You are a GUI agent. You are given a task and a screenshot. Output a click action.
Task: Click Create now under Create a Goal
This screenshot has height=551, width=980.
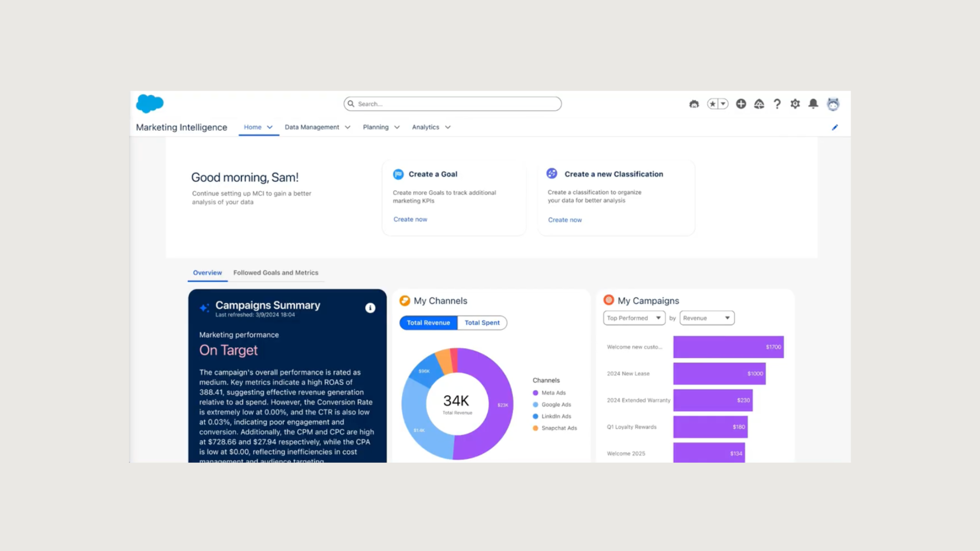410,219
